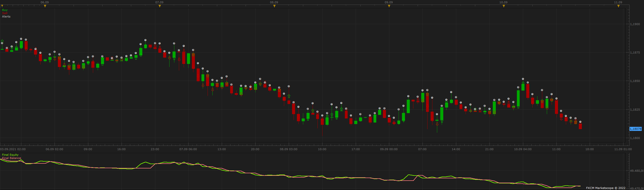Click the 08.09 03:00 time axis label
Viewport: 644px width, 190px height.
[x=289, y=149]
